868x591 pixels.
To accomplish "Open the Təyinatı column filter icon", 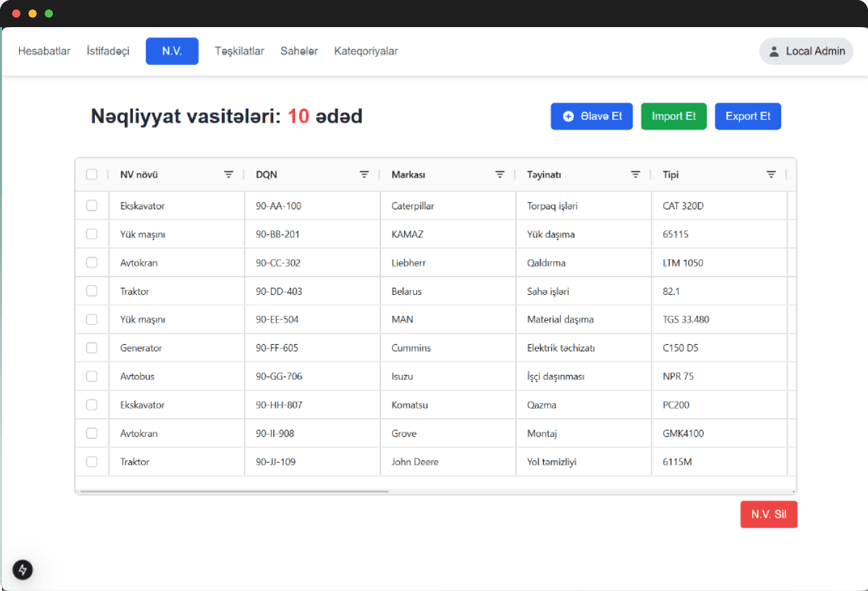I will coord(635,174).
